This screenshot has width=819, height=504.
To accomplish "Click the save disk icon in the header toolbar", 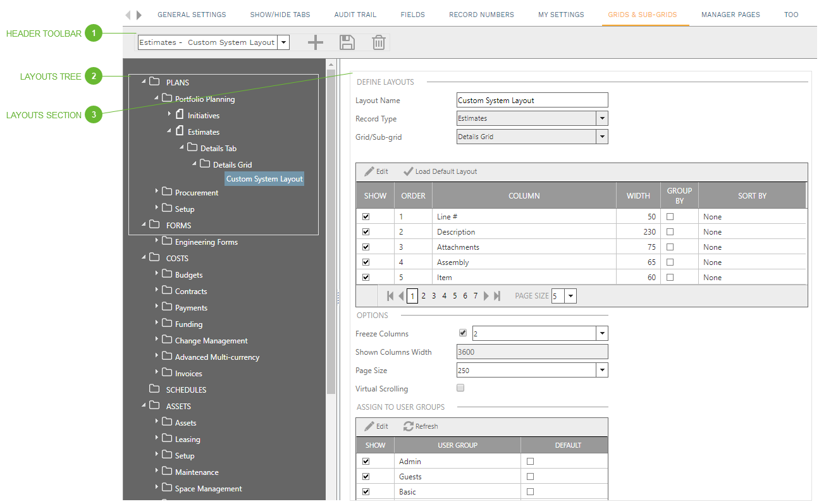I will 347,42.
